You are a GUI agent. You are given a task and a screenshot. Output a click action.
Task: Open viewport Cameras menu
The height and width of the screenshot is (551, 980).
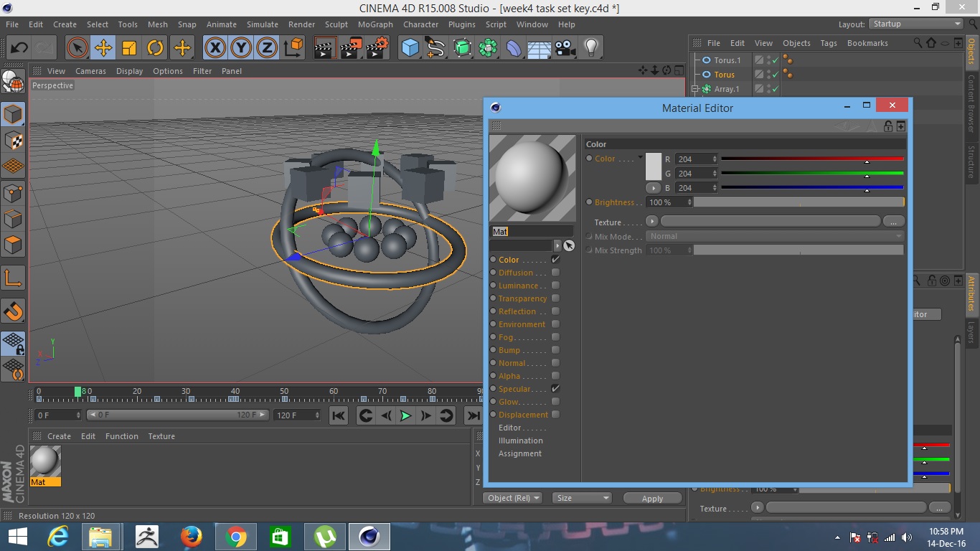(x=90, y=71)
